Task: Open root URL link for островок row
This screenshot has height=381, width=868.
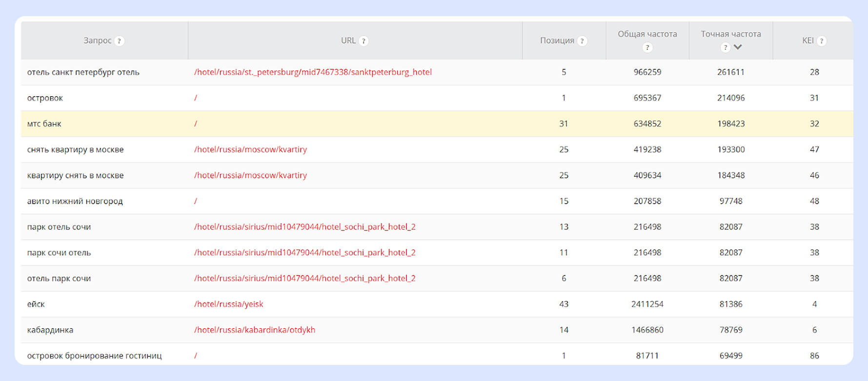Action: pyautogui.click(x=196, y=98)
